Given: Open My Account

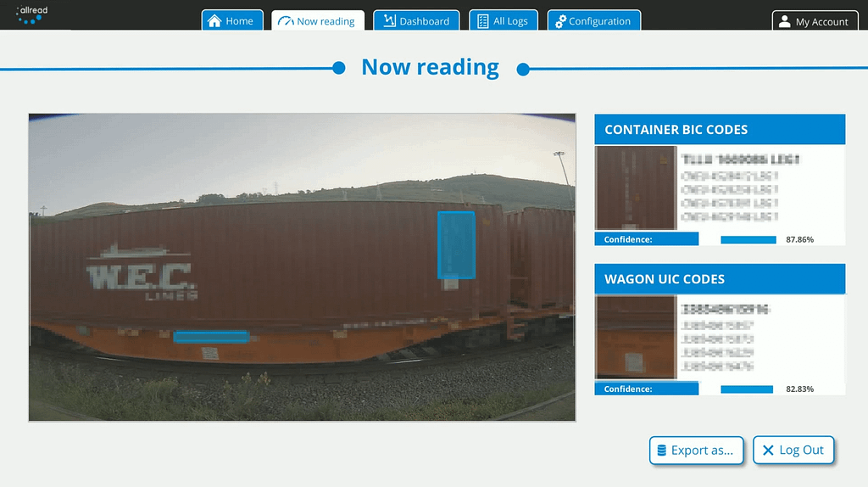Looking at the screenshot, I should (815, 21).
